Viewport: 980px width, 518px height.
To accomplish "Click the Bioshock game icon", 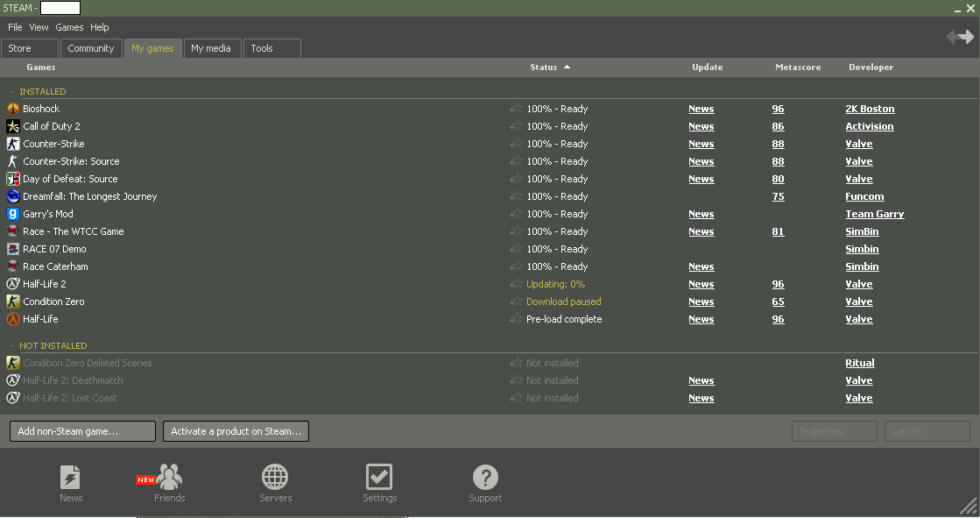I will point(12,109).
